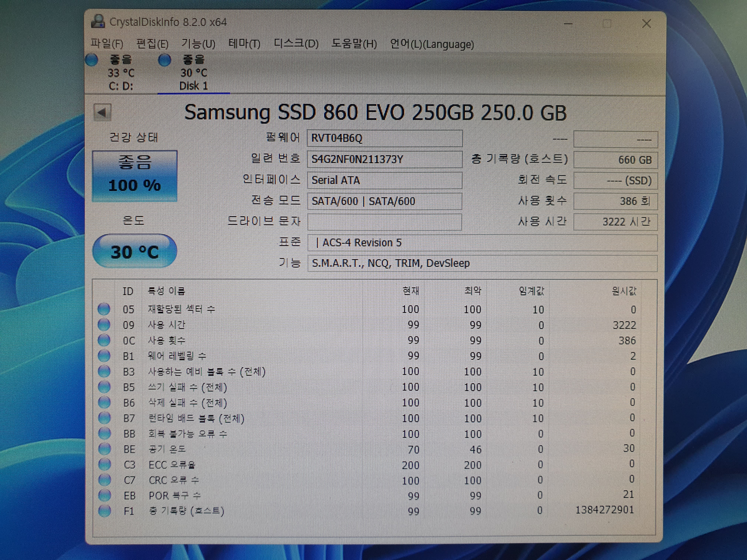Click the status circle for attribute BE
This screenshot has height=560, width=747.
point(104,449)
